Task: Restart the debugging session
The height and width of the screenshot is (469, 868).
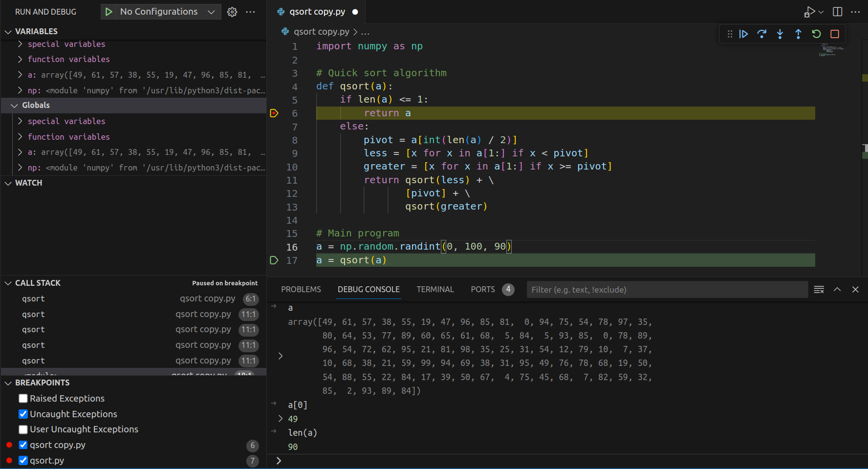Action: point(816,34)
